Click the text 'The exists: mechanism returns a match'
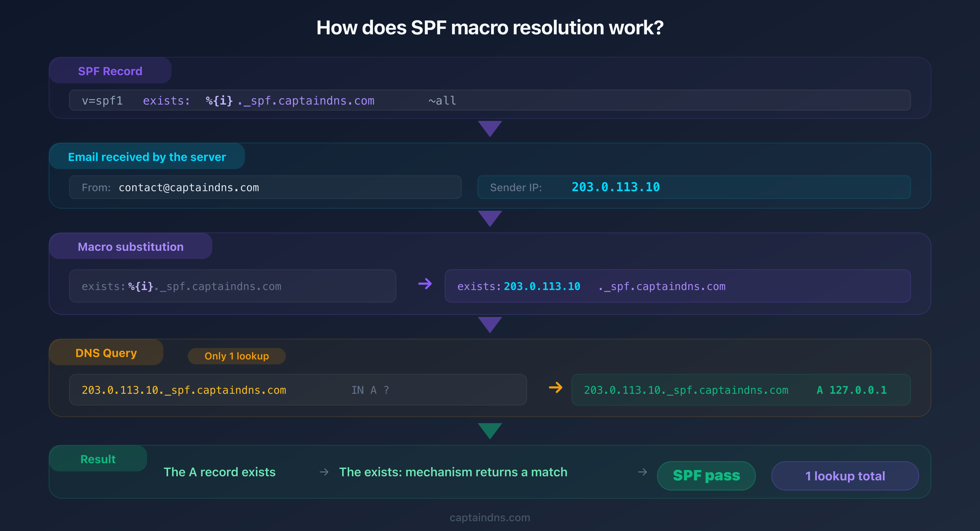The image size is (980, 531). pos(453,472)
